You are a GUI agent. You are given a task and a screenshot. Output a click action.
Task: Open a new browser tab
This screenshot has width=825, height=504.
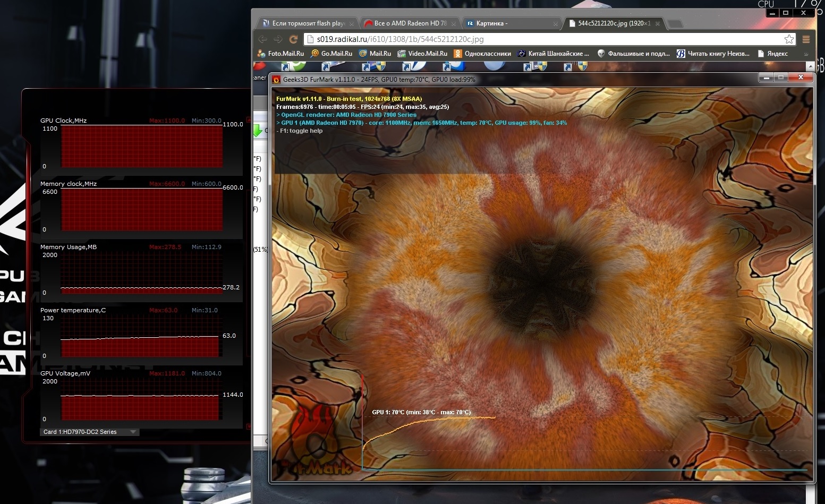[675, 24]
